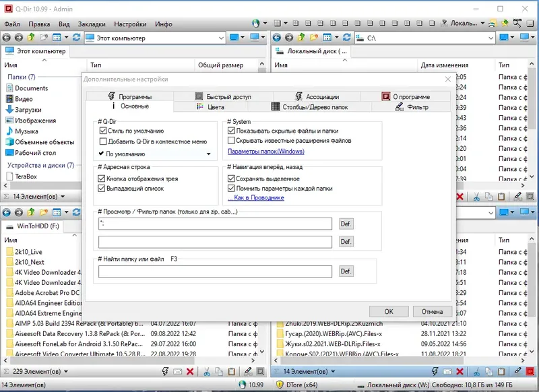Click the '... Как в Проводнике' link
This screenshot has width=539, height=392.
click(x=256, y=197)
